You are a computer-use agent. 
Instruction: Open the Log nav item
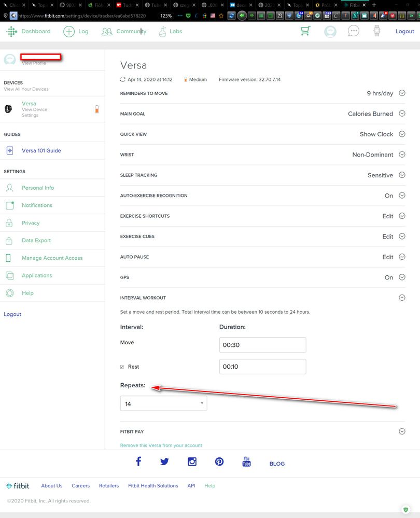(83, 32)
